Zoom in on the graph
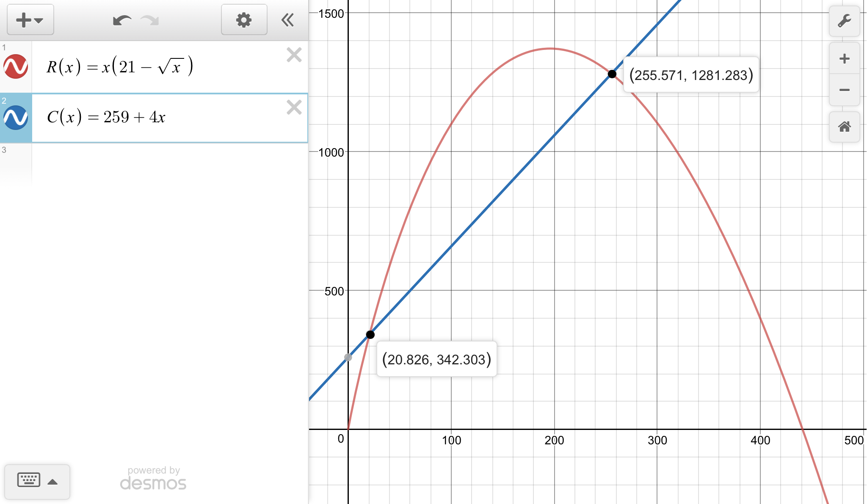867x504 pixels. point(844,58)
